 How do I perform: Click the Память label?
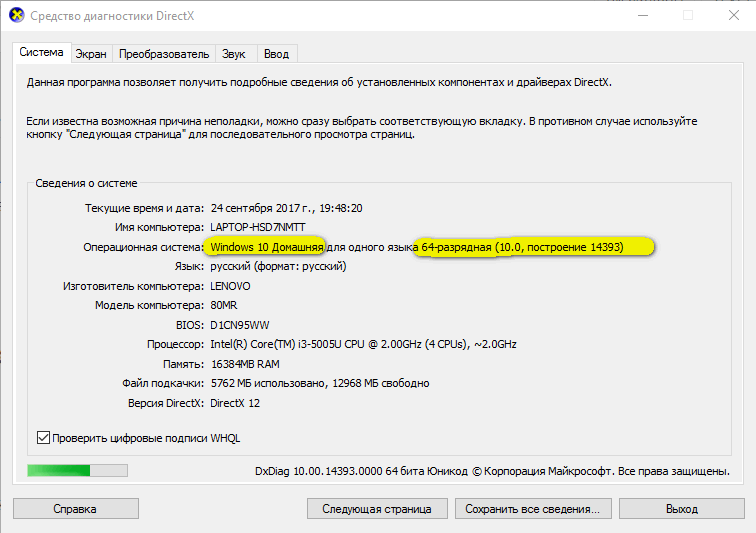184,364
